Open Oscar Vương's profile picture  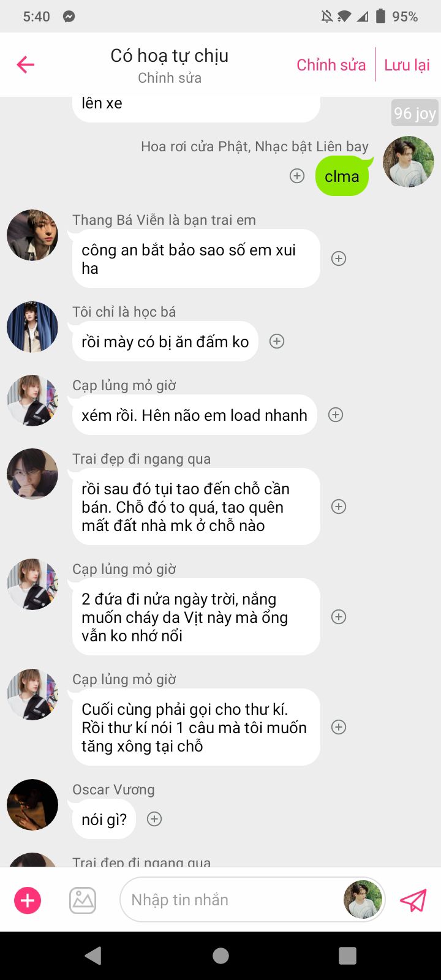tap(32, 804)
